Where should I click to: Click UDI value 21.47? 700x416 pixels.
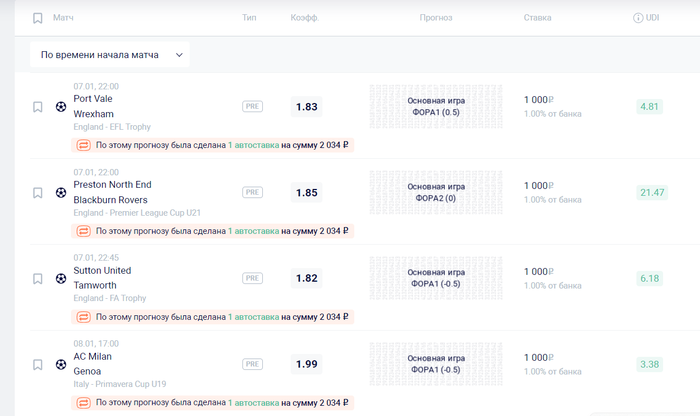(652, 192)
